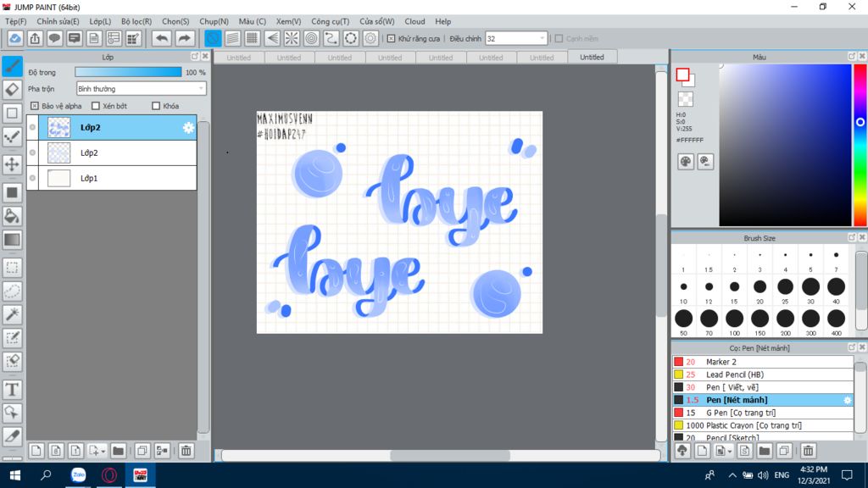Select the Lasso selection tool
The image size is (868, 488).
(x=12, y=291)
